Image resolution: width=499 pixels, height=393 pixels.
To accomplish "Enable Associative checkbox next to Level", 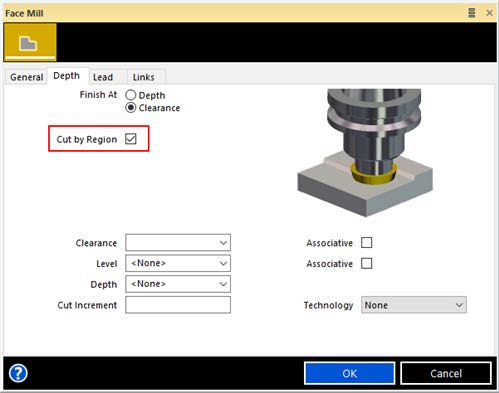I will [x=367, y=263].
